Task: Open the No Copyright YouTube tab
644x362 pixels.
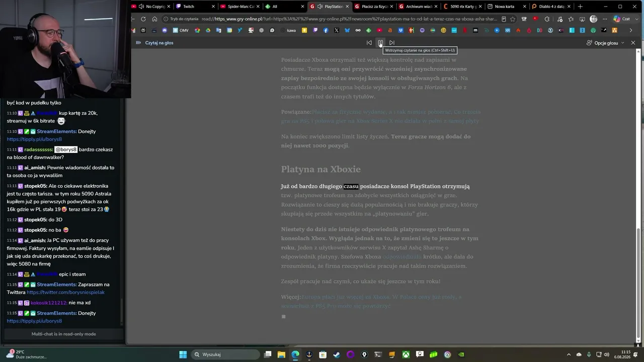Action: (151, 7)
